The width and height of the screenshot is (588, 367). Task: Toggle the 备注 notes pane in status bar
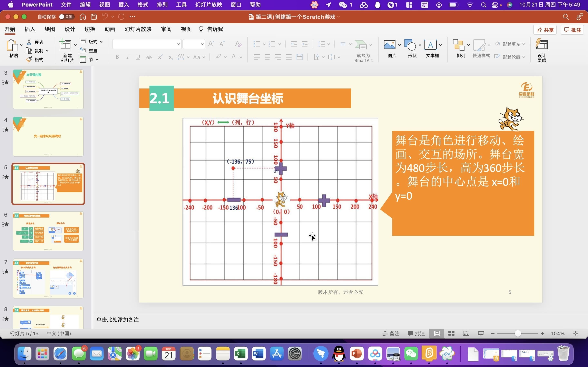point(391,334)
